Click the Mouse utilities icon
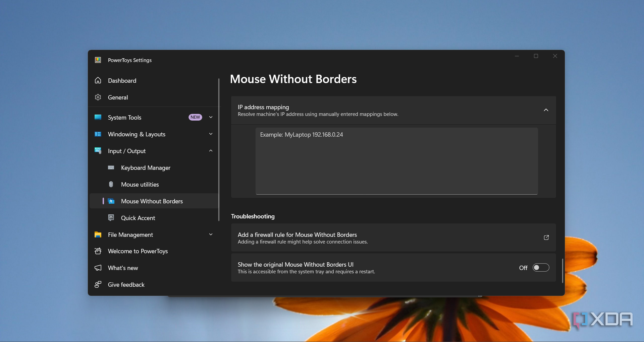This screenshot has height=342, width=644. pyautogui.click(x=111, y=184)
